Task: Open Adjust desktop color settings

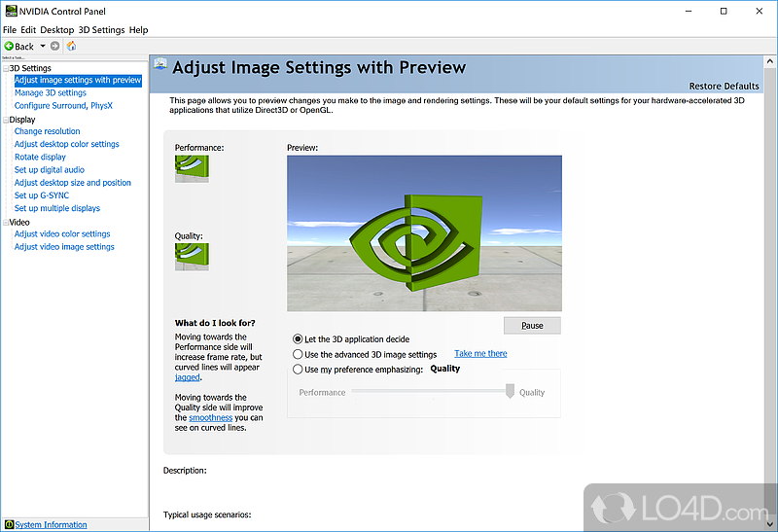Action: pos(67,144)
